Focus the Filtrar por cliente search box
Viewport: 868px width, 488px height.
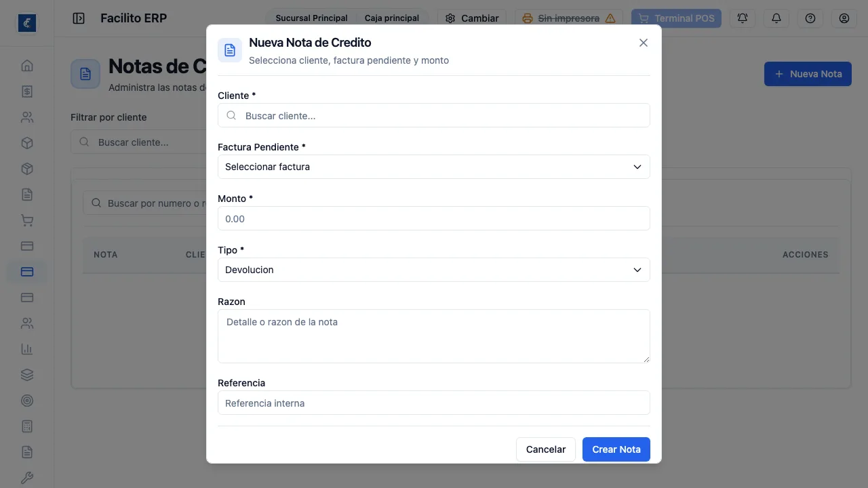(x=139, y=142)
